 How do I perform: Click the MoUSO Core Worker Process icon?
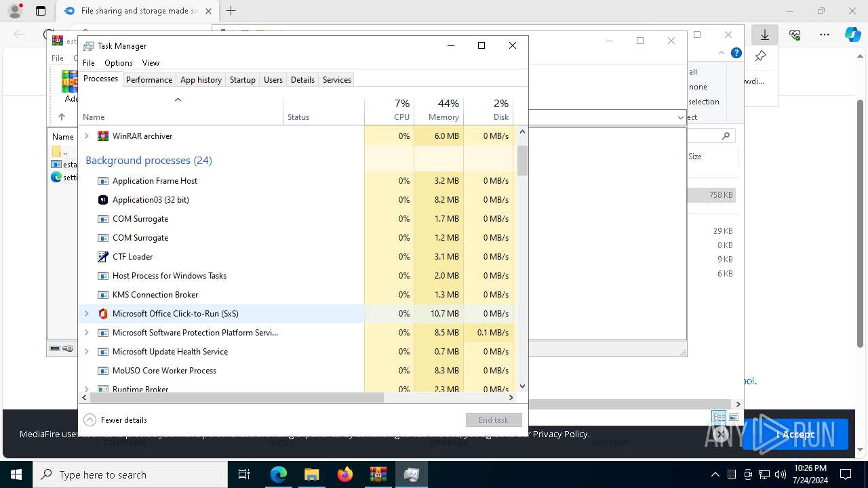(103, 371)
